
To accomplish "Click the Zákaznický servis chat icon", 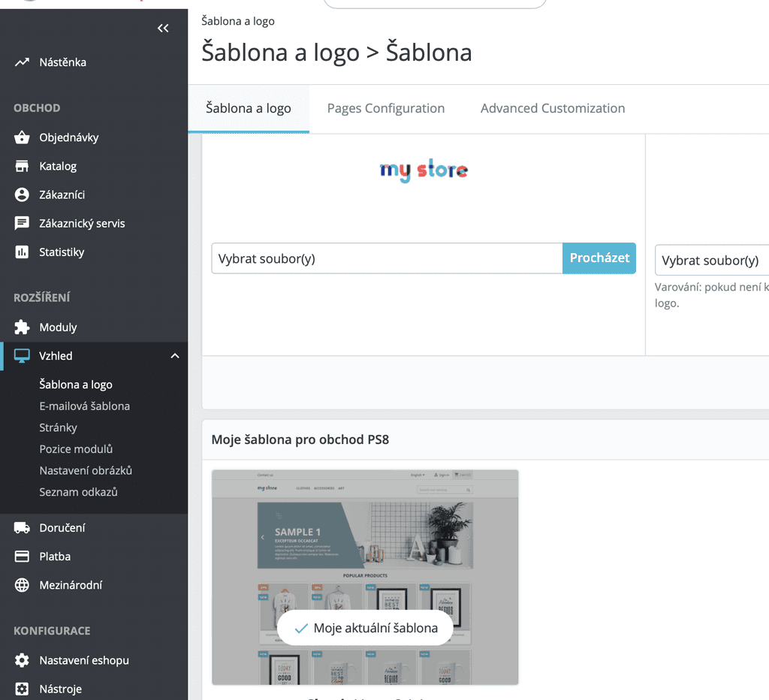I will click(x=22, y=223).
